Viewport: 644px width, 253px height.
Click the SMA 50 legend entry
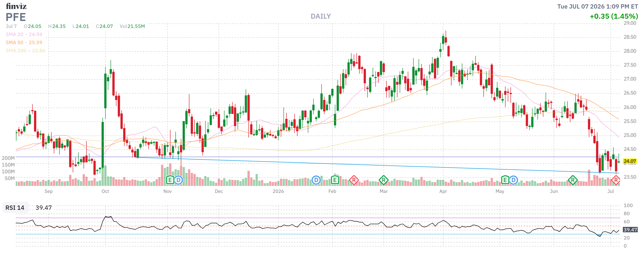click(x=24, y=43)
